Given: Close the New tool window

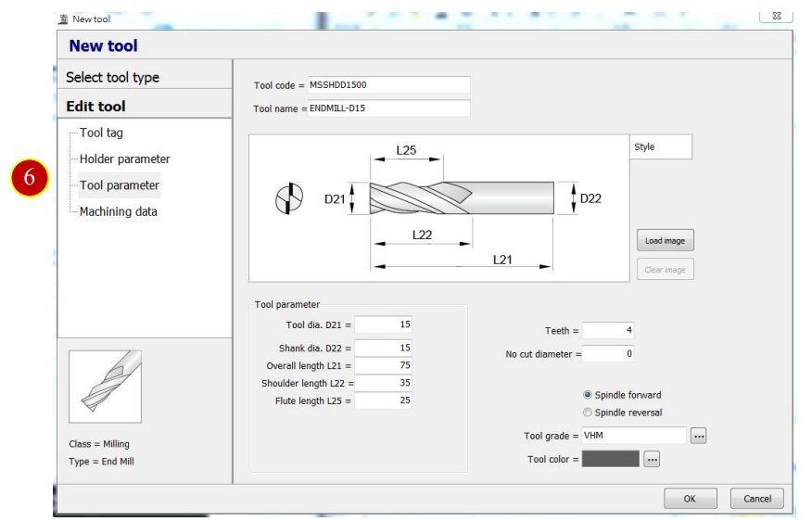Looking at the screenshot, I should [776, 17].
